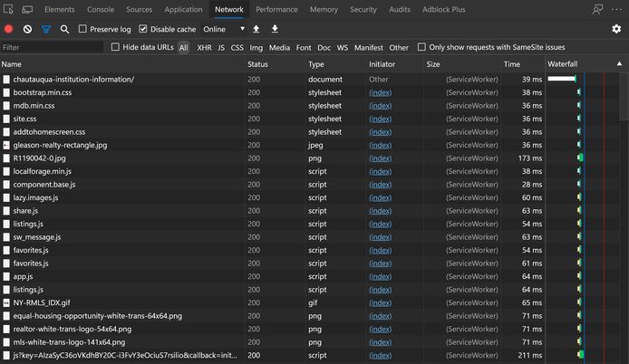
Task: Filter requests by Media
Action: (279, 47)
